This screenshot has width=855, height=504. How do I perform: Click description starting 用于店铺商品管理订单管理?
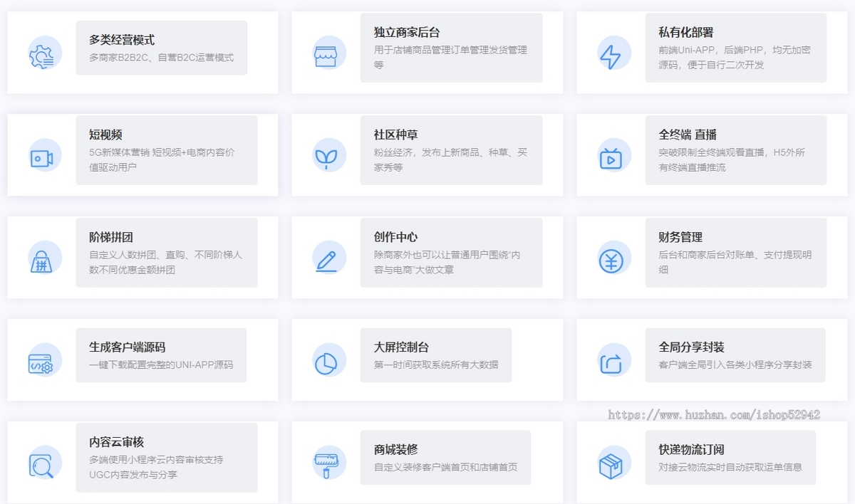(x=450, y=57)
